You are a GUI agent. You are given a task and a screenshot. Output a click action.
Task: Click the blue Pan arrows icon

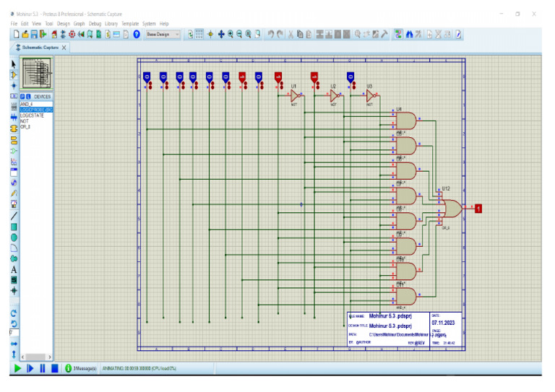coord(221,34)
